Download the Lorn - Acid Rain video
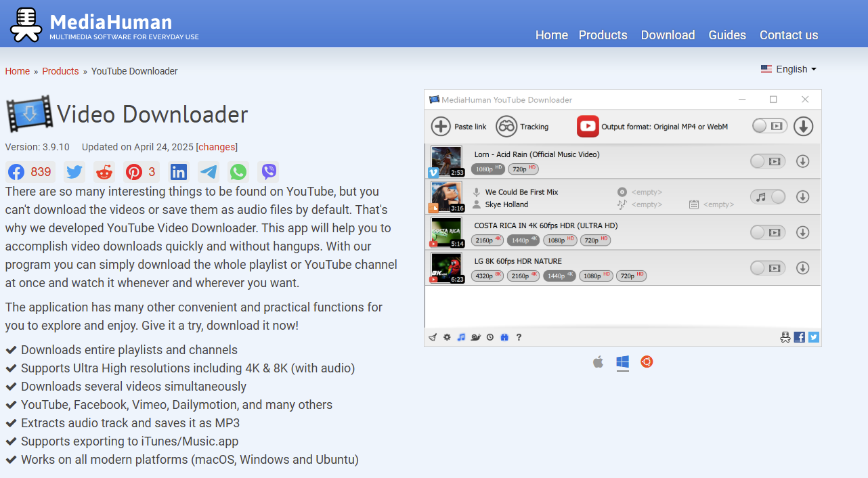868x478 pixels. coord(802,161)
